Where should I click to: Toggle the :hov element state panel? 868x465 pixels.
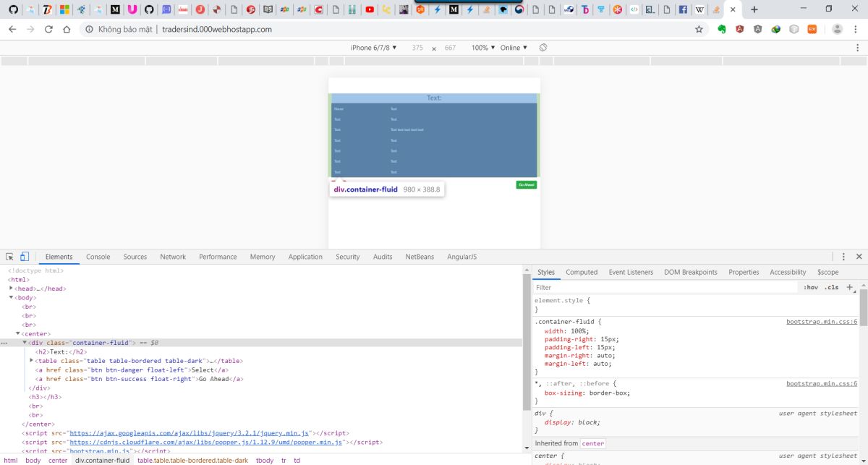[x=811, y=287]
